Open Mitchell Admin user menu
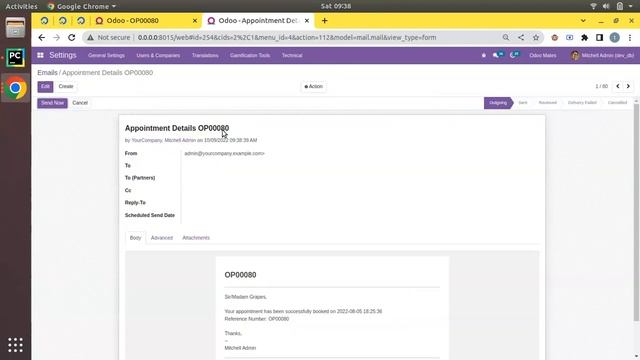The image size is (640, 360). (x=602, y=55)
